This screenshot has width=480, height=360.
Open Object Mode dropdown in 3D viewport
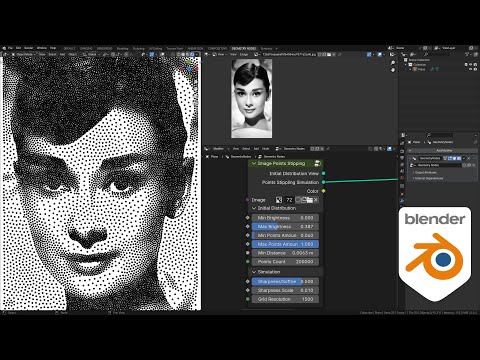pos(25,54)
